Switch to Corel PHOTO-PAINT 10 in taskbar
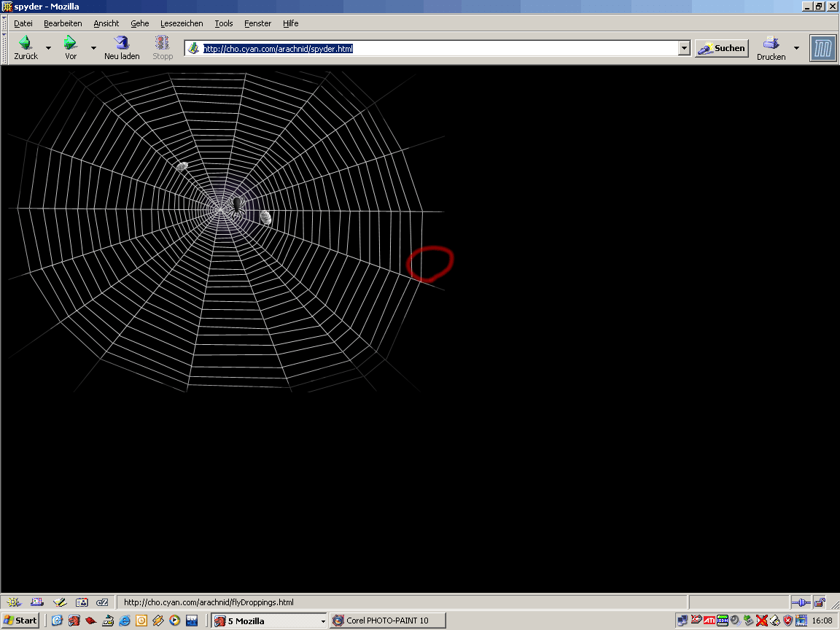This screenshot has width=840, height=630. click(387, 621)
